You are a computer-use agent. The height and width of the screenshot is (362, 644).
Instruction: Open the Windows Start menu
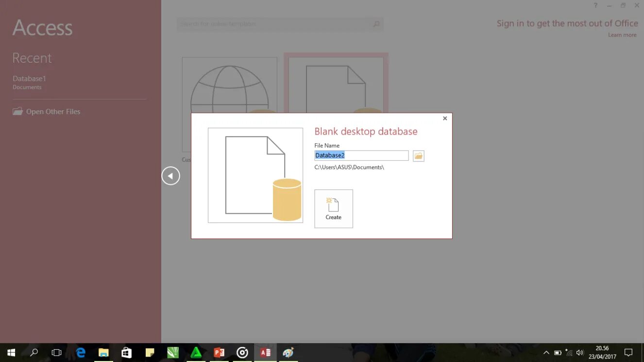[11, 352]
